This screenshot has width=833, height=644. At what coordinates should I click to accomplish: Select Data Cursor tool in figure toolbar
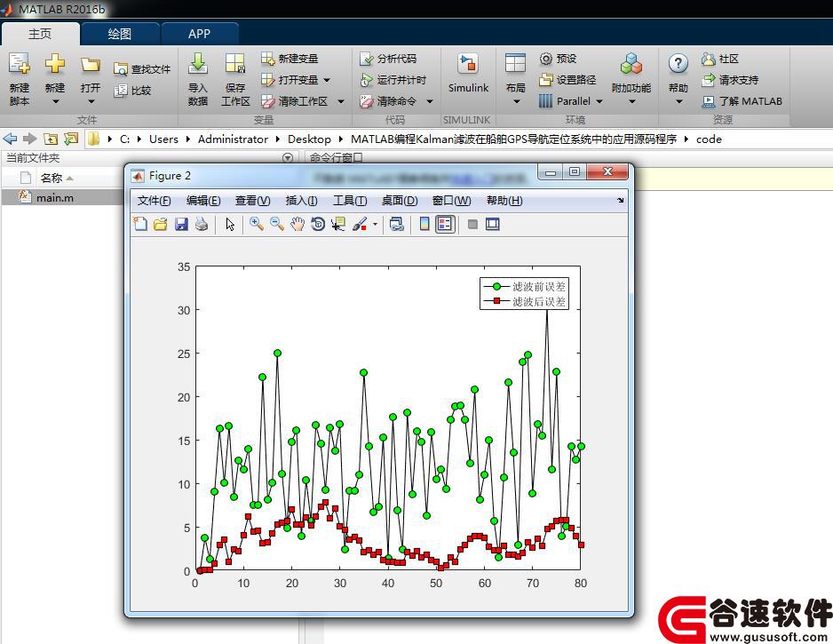pos(337,224)
